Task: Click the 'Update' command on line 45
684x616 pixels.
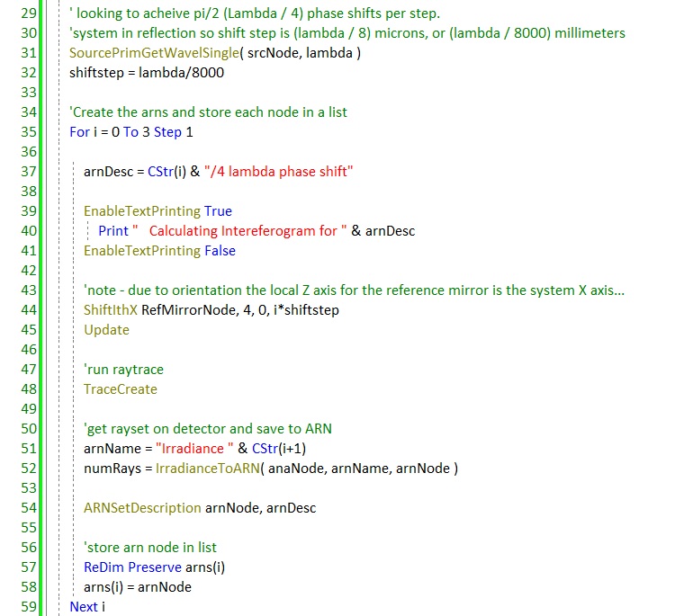Action: coord(106,329)
